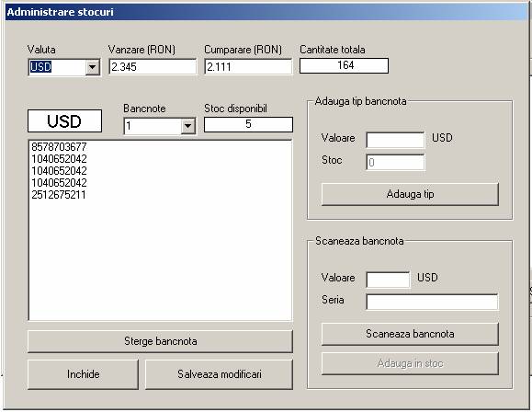Select the Cantitate totala field showing 164
The image size is (532, 412).
(344, 65)
